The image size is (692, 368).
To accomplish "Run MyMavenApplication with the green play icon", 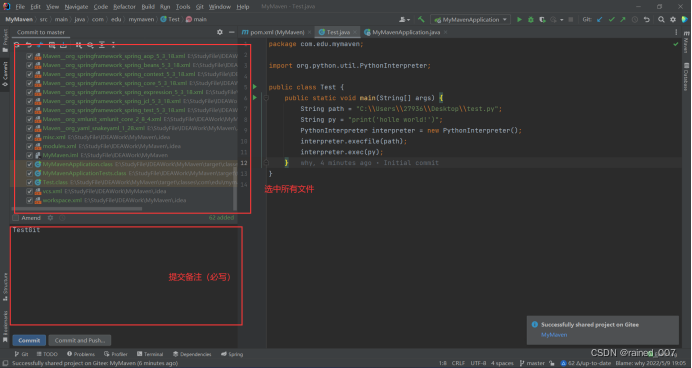I will pyautogui.click(x=519, y=19).
